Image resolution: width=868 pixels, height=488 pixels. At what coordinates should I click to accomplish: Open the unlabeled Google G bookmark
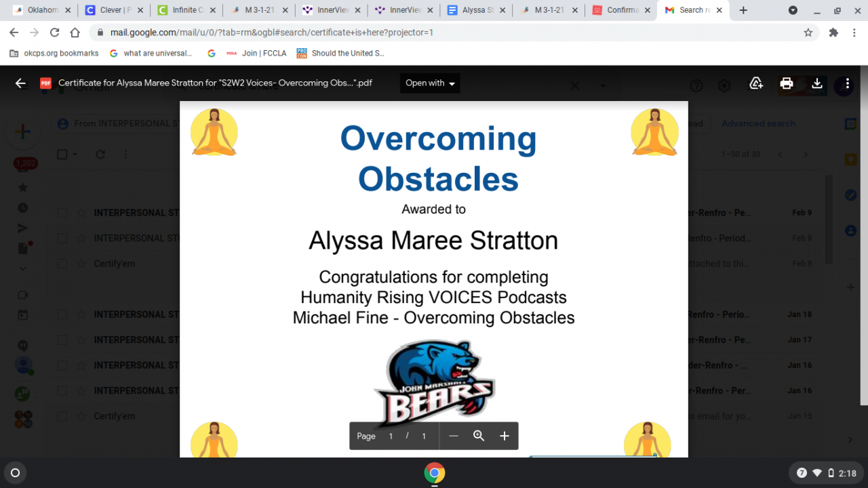click(212, 53)
